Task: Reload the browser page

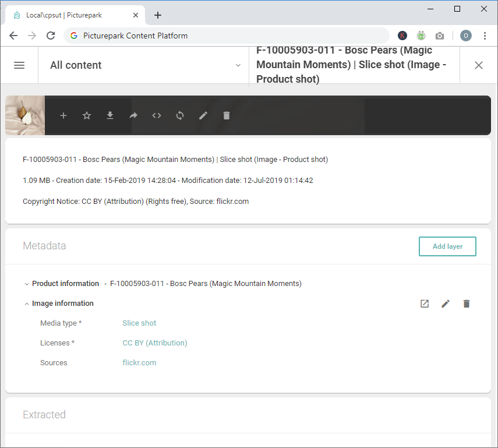Action: click(x=51, y=36)
